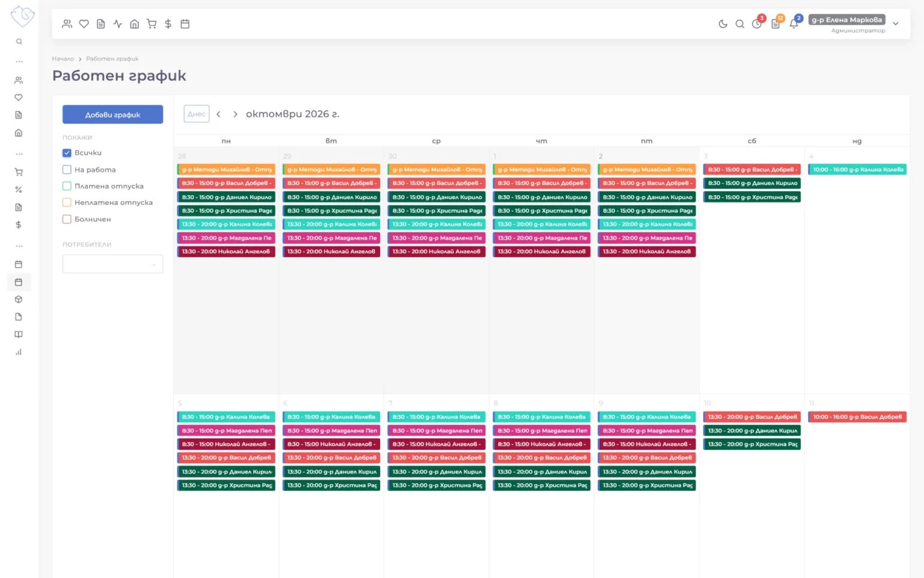The width and height of the screenshot is (924, 578).
Task: Click the app logo in top-left corner
Action: pyautogui.click(x=23, y=16)
